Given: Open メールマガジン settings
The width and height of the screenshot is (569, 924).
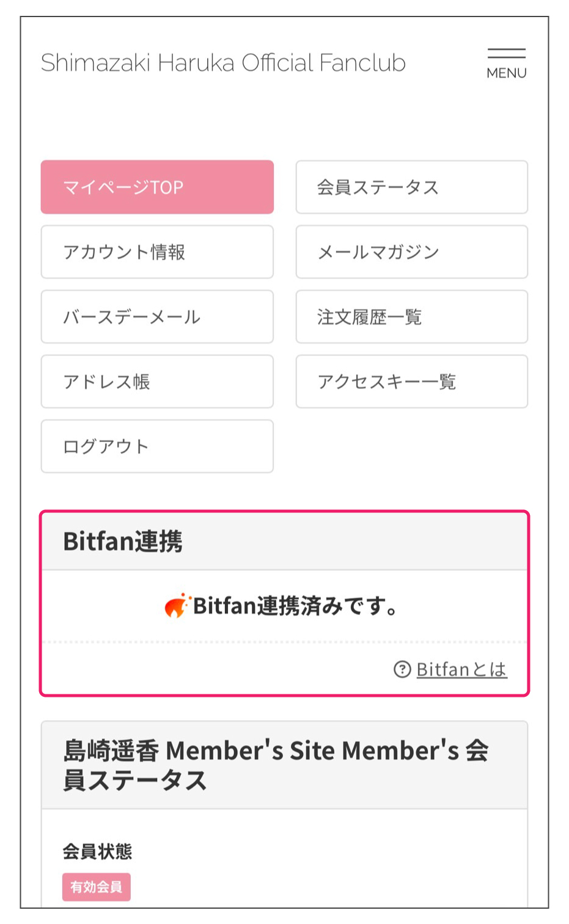Looking at the screenshot, I should [x=412, y=252].
